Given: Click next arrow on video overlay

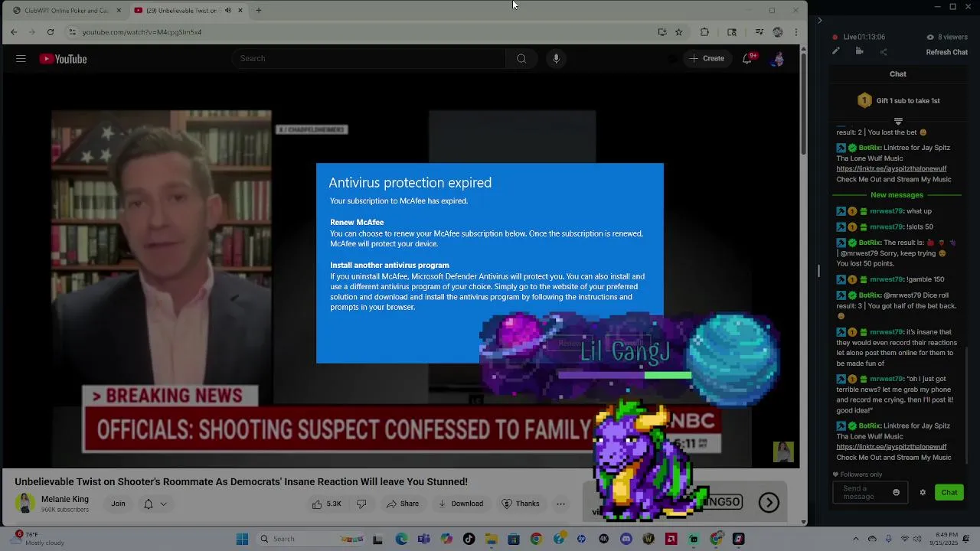Looking at the screenshot, I should 769,502.
